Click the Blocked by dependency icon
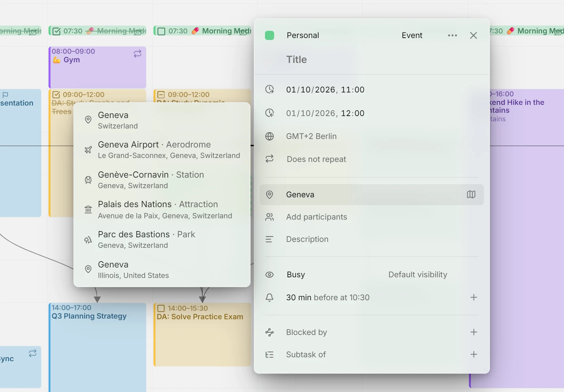 click(x=270, y=332)
